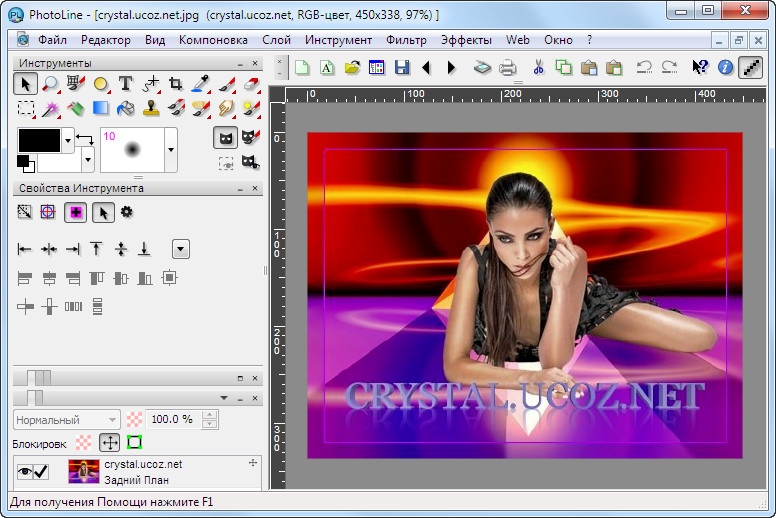Open the Редактор menu
776x518 pixels.
click(106, 40)
